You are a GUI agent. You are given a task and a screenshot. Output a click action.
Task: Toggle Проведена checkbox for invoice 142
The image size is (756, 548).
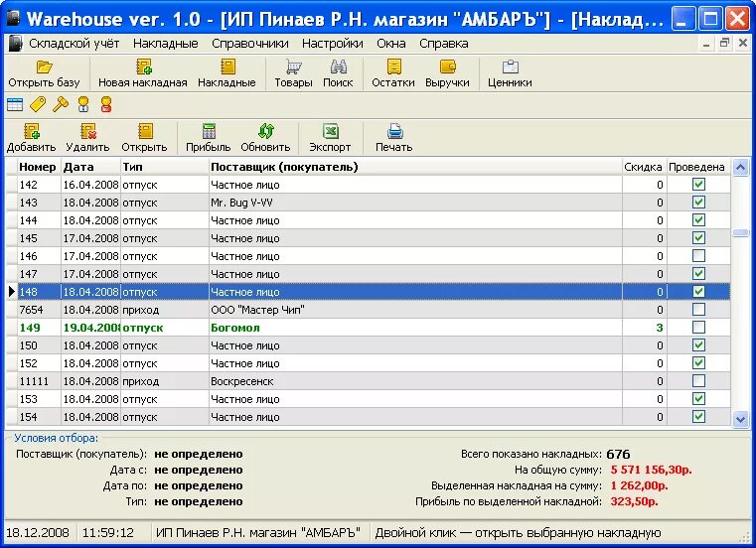click(x=698, y=184)
